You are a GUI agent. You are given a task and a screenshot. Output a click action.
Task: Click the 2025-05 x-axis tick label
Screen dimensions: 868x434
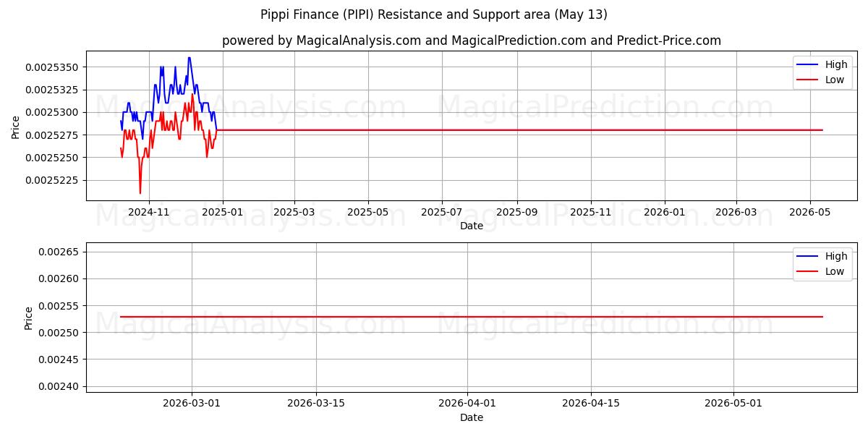click(x=367, y=212)
